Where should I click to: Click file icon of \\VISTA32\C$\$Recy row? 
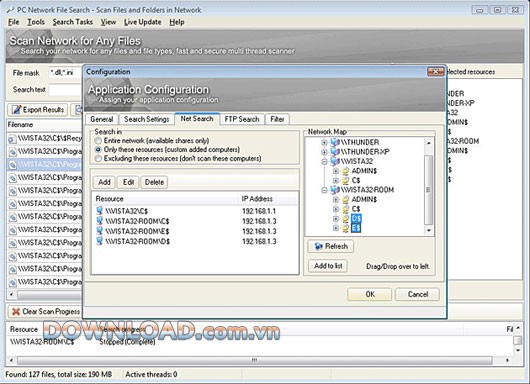pyautogui.click(x=12, y=139)
